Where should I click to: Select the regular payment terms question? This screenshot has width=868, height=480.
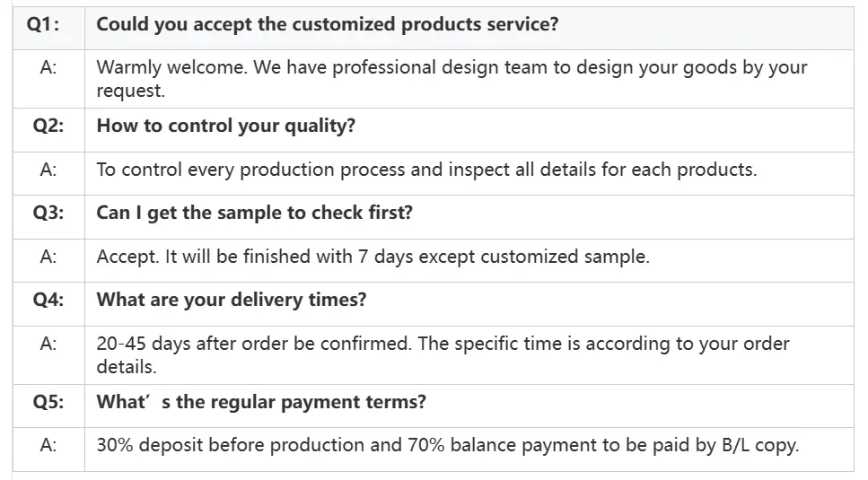(261, 402)
